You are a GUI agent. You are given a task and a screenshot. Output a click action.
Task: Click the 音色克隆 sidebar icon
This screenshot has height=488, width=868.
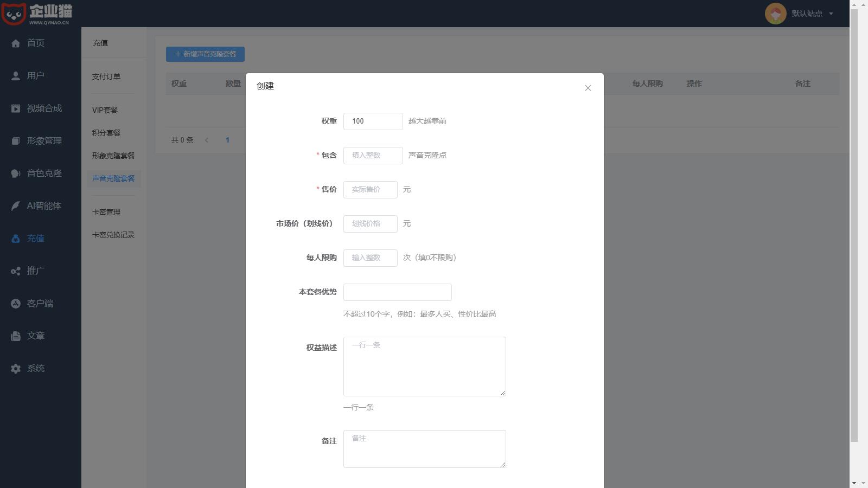pos(16,174)
